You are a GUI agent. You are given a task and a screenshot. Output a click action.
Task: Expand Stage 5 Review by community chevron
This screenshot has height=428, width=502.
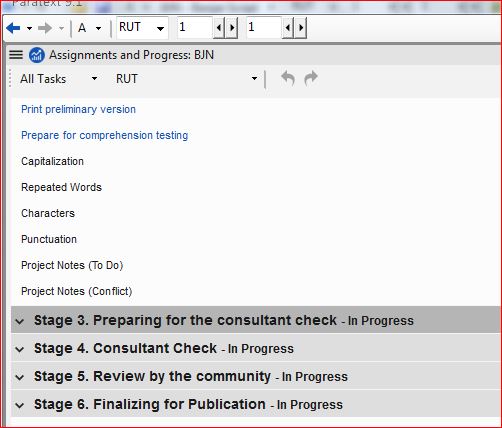(20, 377)
